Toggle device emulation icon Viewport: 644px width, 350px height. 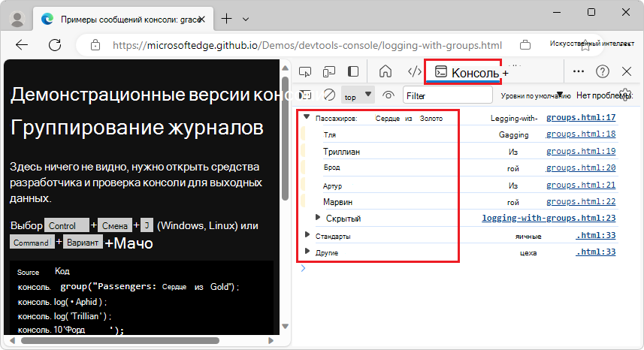pyautogui.click(x=329, y=72)
